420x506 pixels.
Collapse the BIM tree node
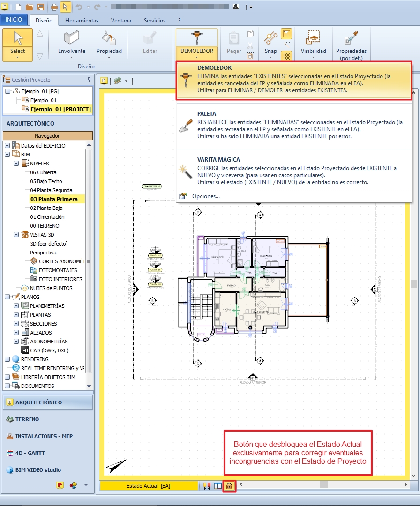tap(7, 155)
